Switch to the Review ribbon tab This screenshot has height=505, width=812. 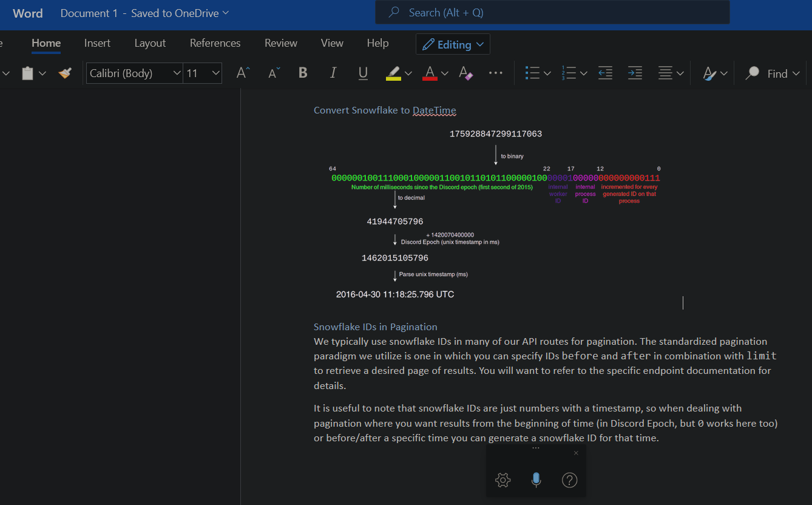click(x=280, y=43)
